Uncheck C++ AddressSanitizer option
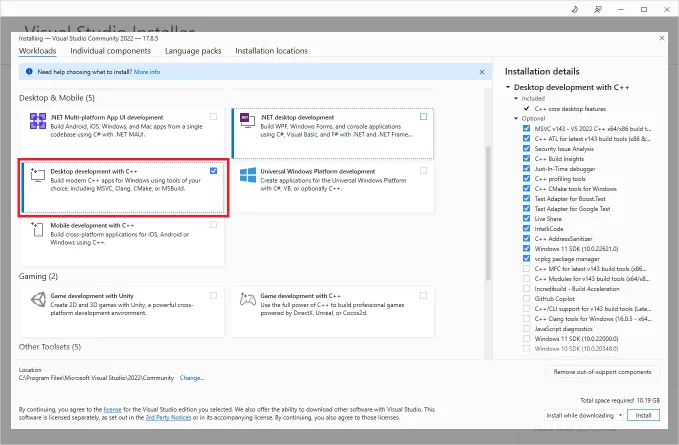Viewport: 679px width, 445px height. click(x=526, y=239)
